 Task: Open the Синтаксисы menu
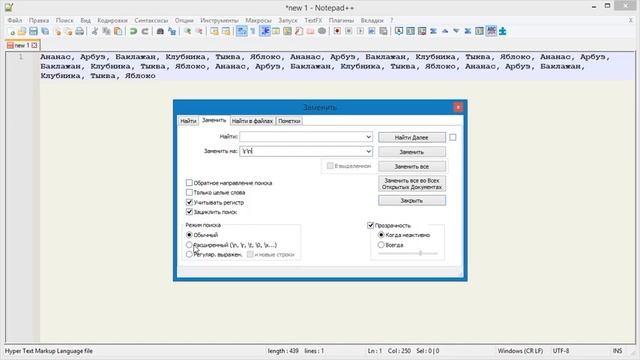tap(151, 20)
